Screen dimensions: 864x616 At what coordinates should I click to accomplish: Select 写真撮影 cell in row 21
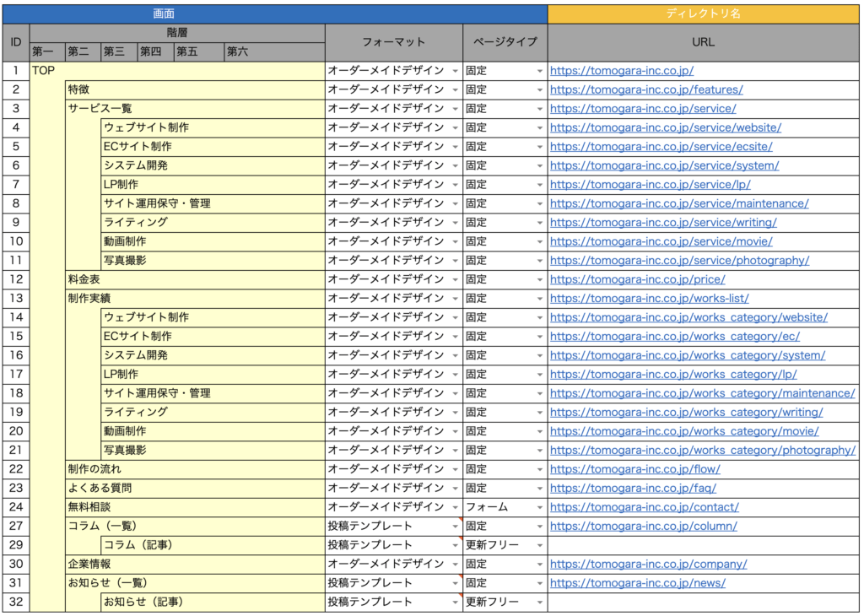click(x=213, y=450)
